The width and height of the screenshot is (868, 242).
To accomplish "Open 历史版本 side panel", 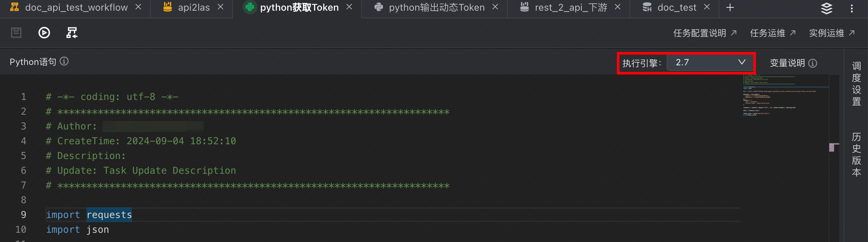I will [856, 155].
